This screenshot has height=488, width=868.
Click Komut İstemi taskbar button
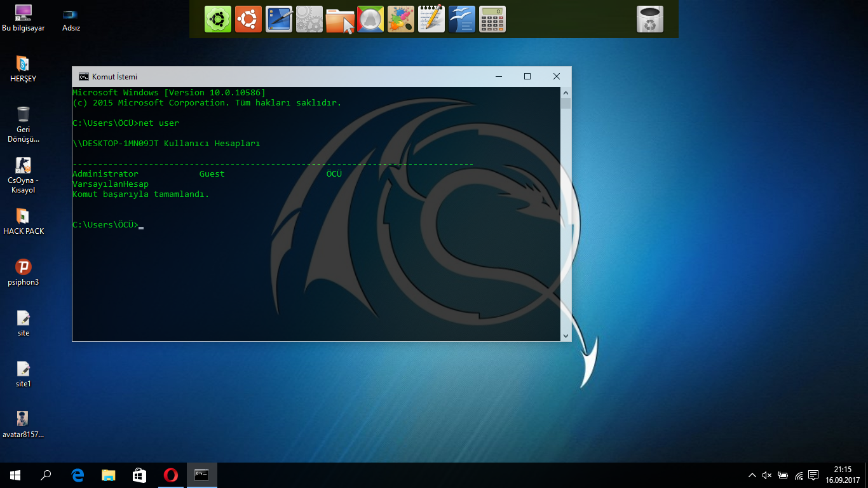tap(201, 475)
